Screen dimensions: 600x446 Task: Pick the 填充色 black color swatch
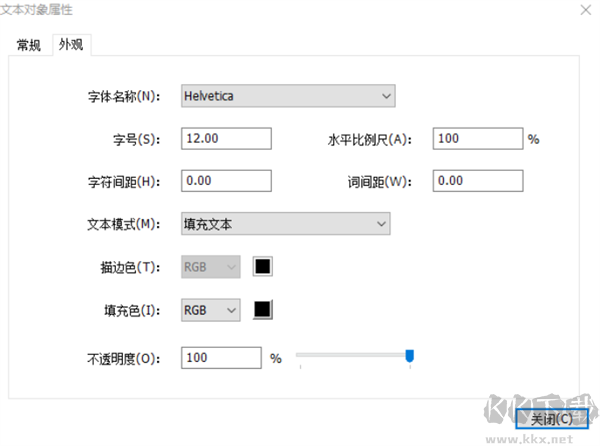(x=263, y=311)
